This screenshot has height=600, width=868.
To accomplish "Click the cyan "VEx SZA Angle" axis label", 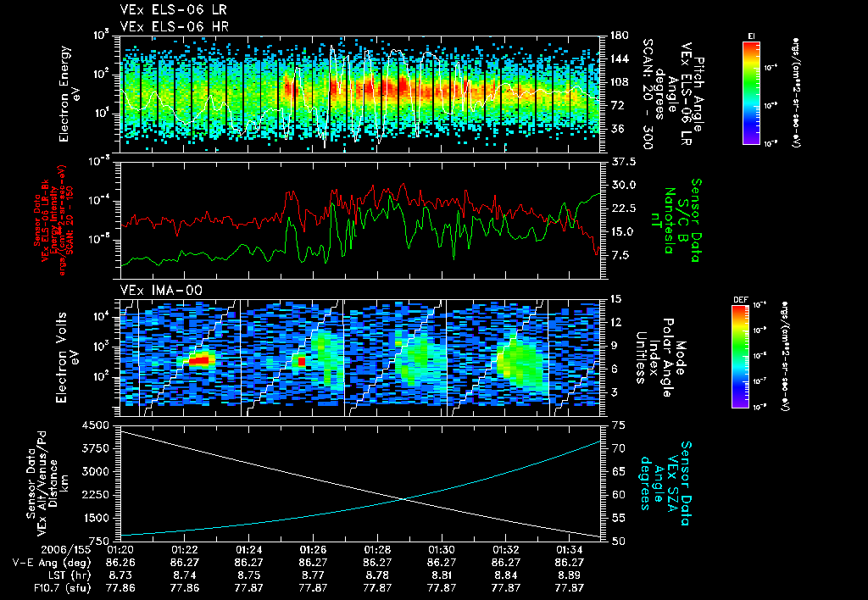I will 666,483.
